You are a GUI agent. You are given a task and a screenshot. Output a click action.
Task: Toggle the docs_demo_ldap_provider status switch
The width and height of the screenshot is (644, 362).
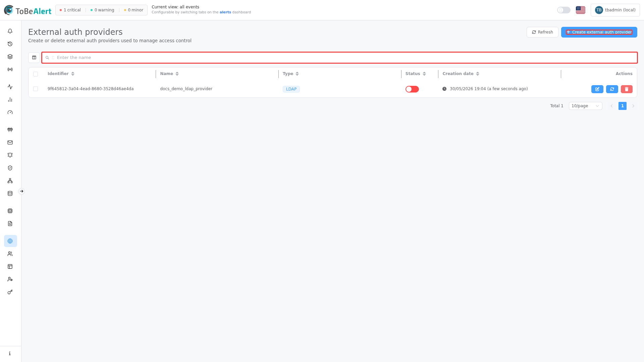(412, 89)
